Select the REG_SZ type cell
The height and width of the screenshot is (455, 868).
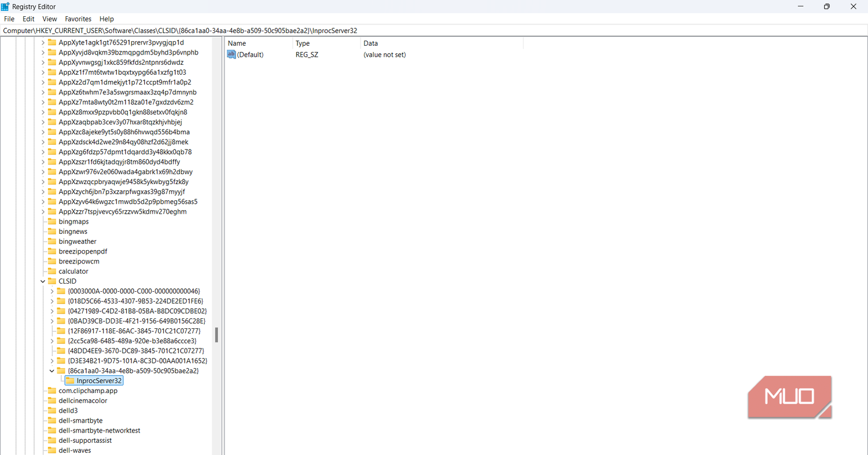307,54
